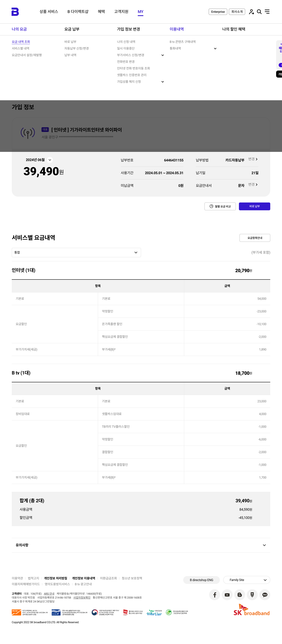This screenshot has width=282, height=644.
Task: Open the hamburger menu icon
Action: click(x=267, y=12)
